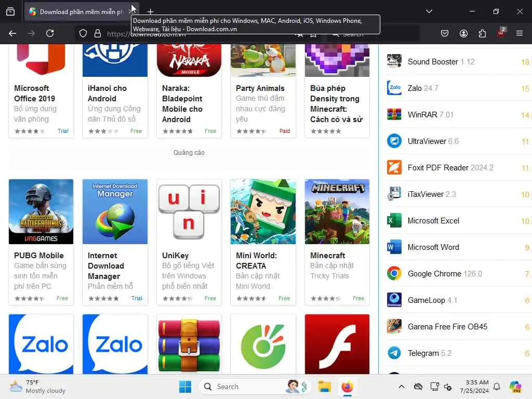Screen dimensions: 532x399
Task: Open the Minecraft game thumbnail
Action: (x=337, y=212)
